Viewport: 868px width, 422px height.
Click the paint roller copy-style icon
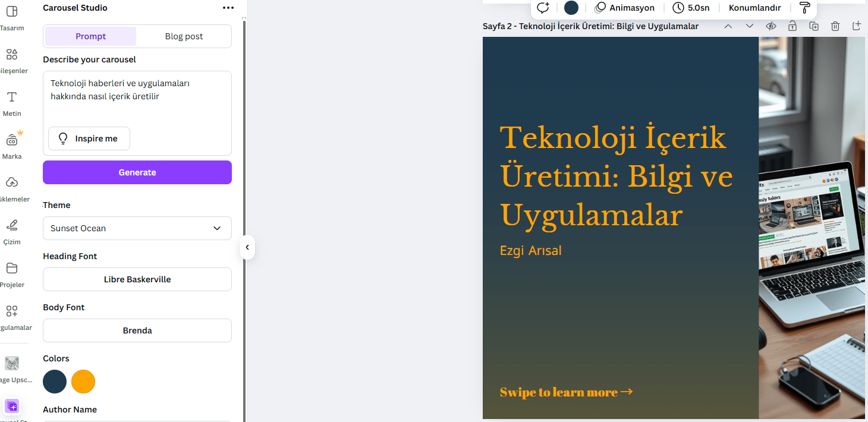[804, 7]
